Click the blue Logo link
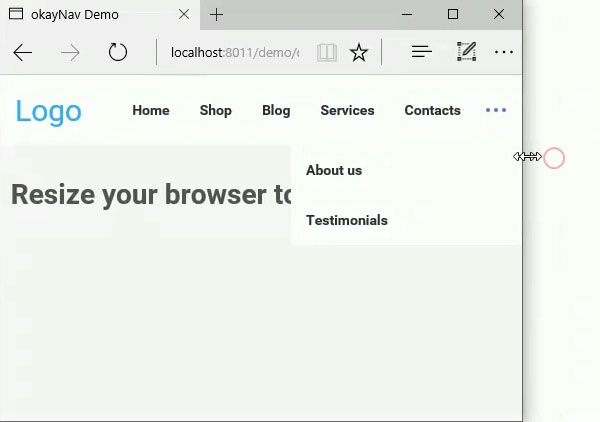 (x=48, y=111)
